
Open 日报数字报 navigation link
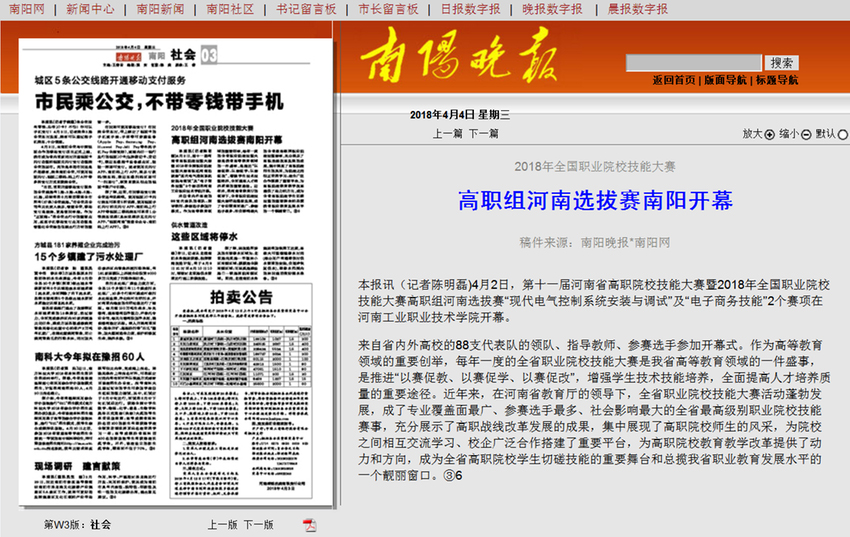coord(470,9)
